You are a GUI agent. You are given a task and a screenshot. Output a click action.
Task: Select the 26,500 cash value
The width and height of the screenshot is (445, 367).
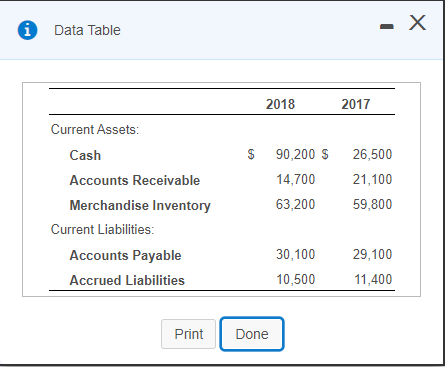372,154
